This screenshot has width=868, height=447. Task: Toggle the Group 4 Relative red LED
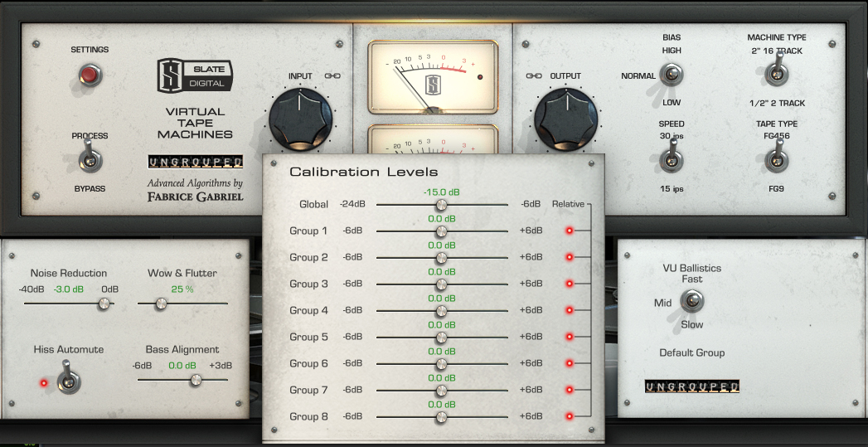pos(569,310)
